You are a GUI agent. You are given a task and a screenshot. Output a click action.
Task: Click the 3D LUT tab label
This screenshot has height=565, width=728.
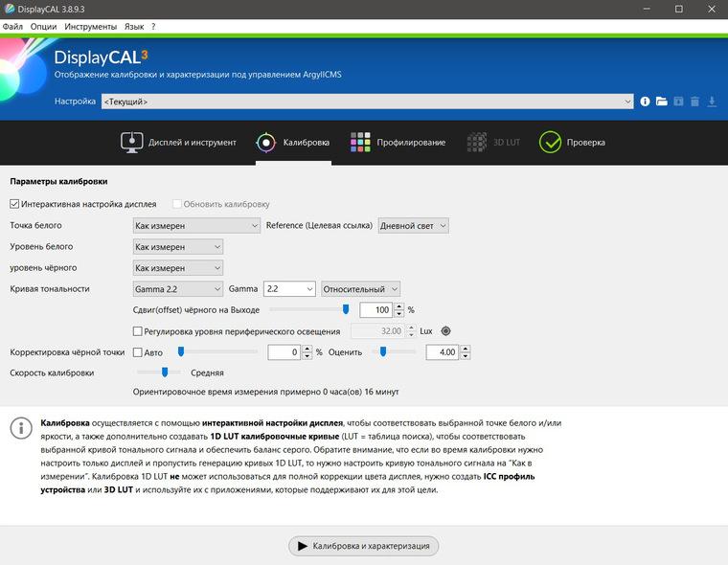click(x=507, y=143)
